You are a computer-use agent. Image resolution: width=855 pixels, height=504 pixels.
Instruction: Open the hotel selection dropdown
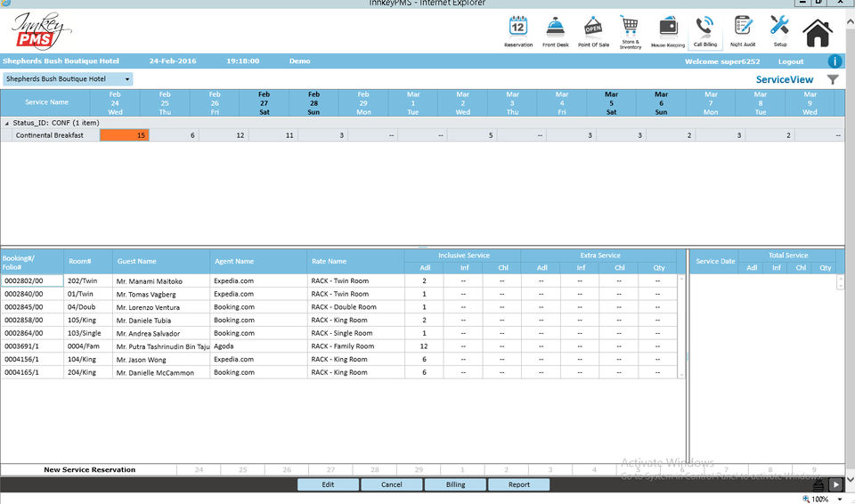coord(69,79)
